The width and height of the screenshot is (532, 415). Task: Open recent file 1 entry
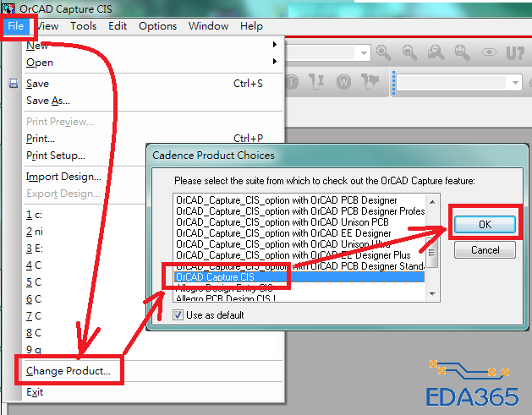tap(34, 215)
